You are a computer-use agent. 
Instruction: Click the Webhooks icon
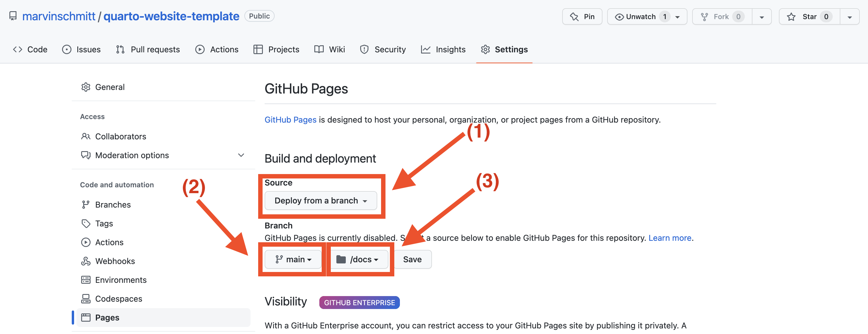pos(86,261)
